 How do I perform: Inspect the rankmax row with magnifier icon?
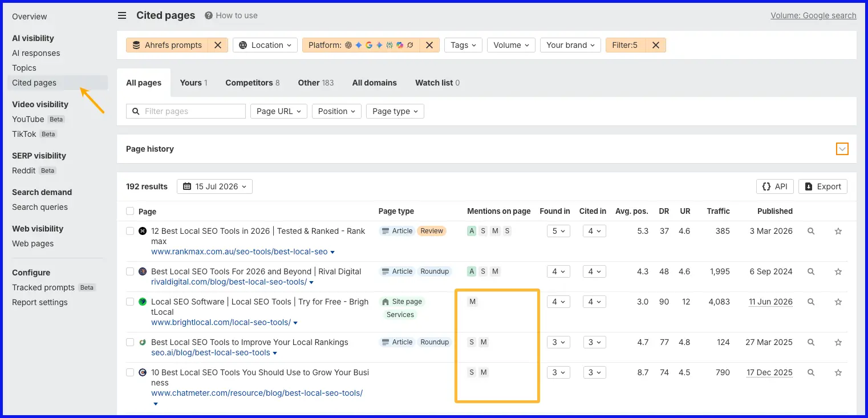pos(811,231)
